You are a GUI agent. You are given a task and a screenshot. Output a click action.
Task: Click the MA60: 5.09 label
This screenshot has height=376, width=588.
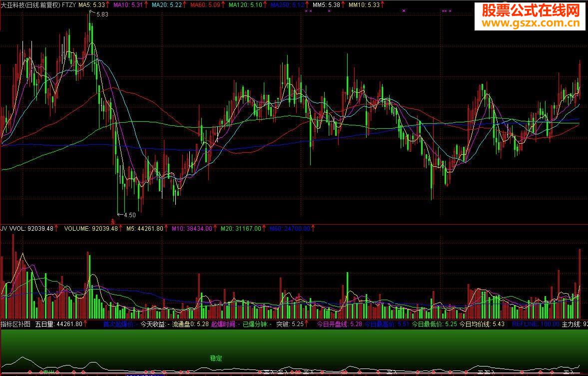coord(205,5)
